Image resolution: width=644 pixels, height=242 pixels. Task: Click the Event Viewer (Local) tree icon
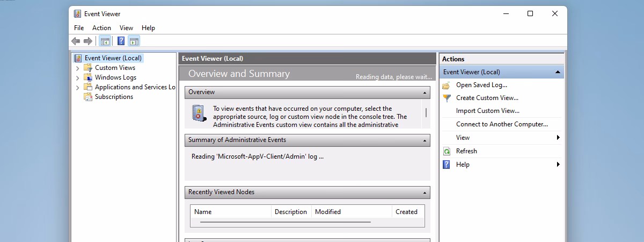click(x=78, y=58)
